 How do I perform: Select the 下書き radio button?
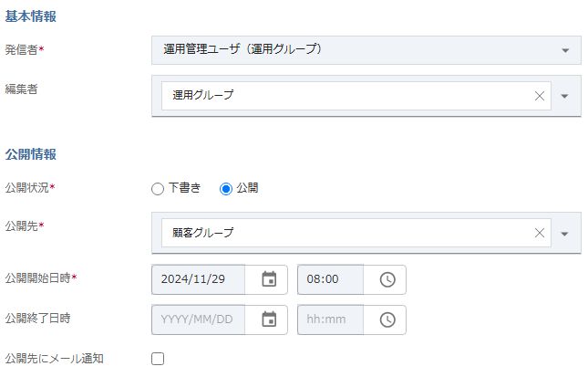coord(158,188)
